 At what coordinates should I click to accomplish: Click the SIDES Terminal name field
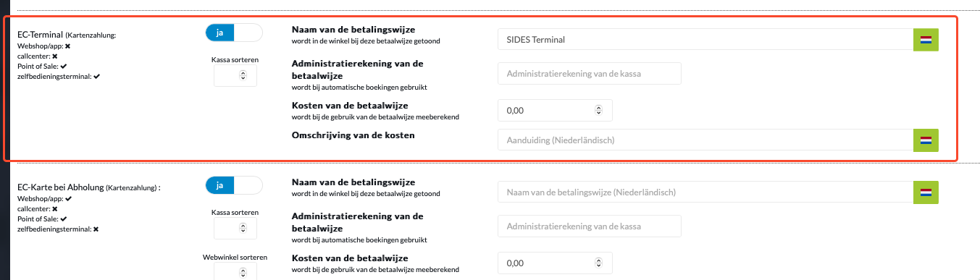(705, 39)
